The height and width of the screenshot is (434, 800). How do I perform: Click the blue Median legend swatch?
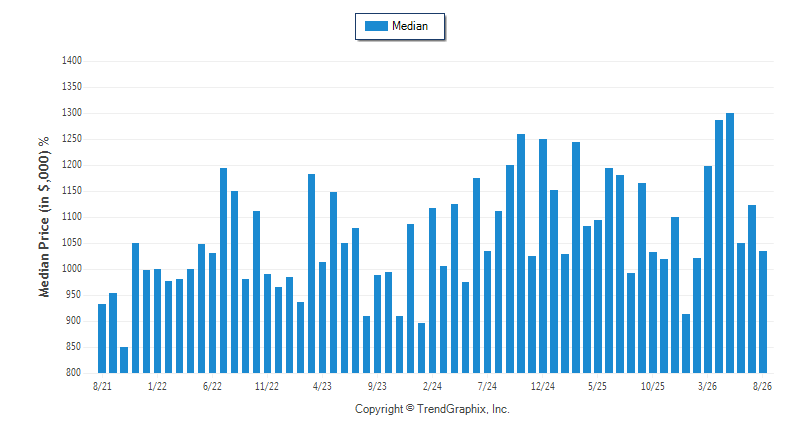pos(376,26)
